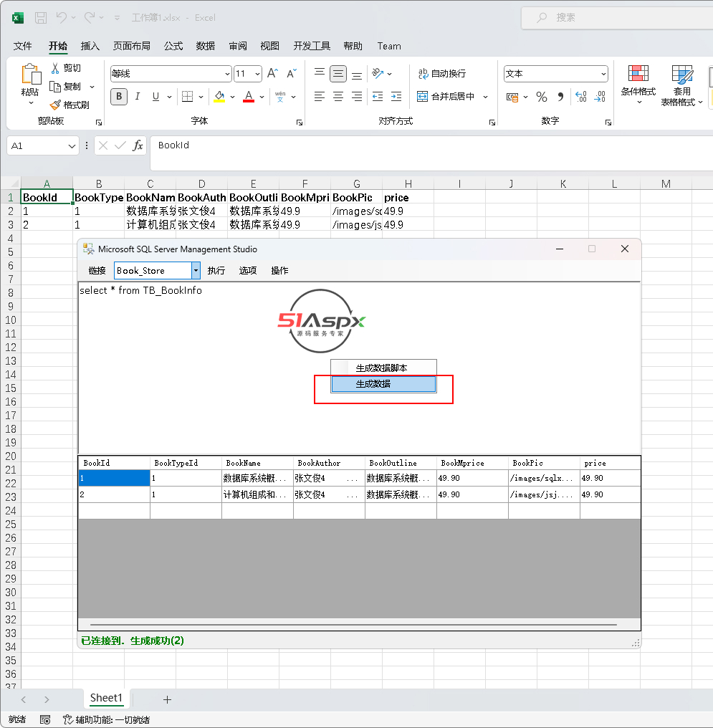
Task: Apply comma style
Action: coord(561,97)
